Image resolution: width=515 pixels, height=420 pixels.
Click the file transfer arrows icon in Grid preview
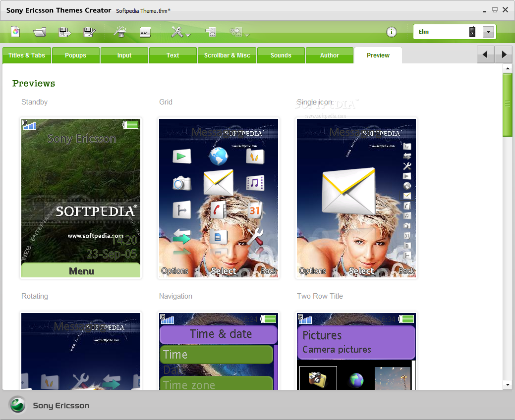pos(181,236)
